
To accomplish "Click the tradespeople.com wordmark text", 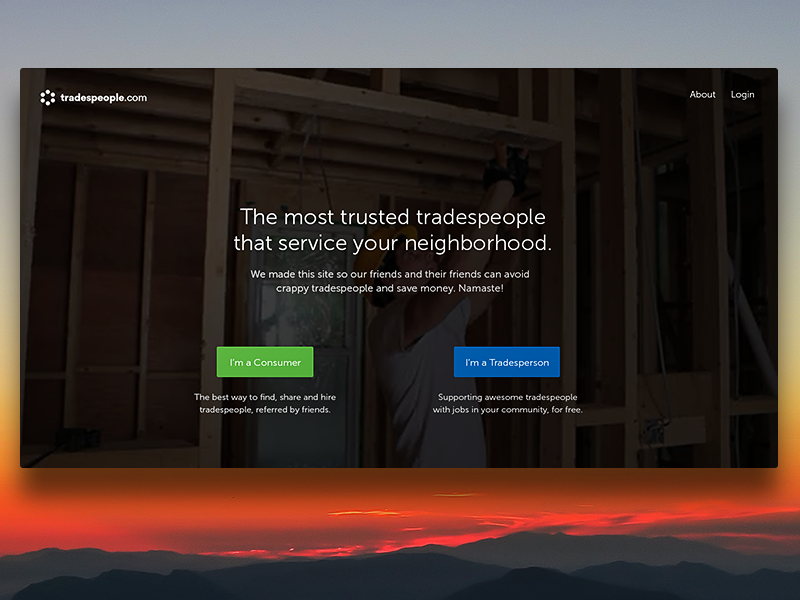I will click(103, 97).
